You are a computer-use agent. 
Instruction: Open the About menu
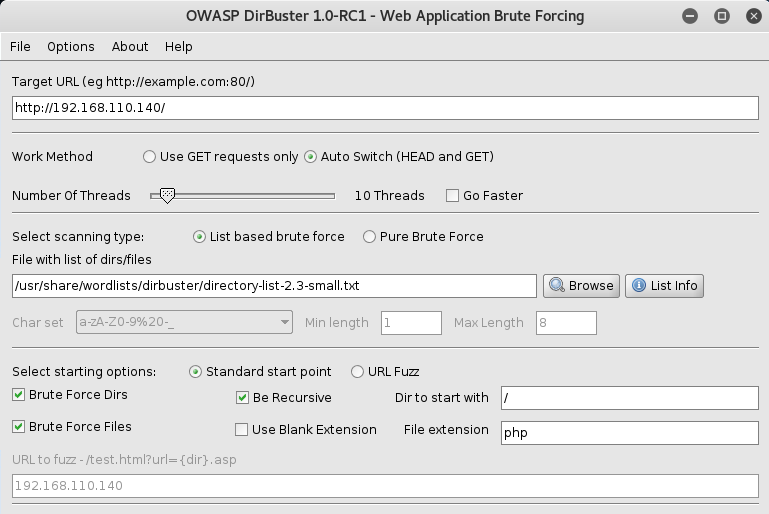pos(129,47)
